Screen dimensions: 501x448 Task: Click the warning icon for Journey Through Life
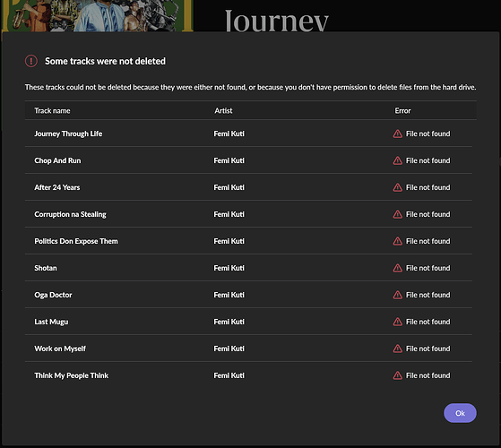397,134
